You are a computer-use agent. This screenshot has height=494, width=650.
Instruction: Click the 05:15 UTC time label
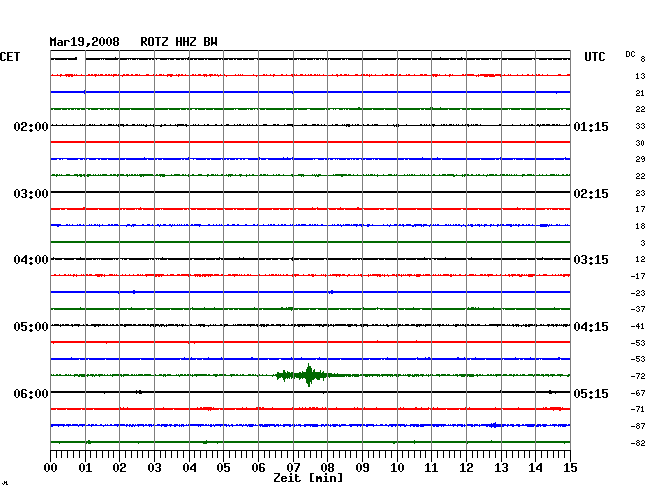click(x=591, y=393)
